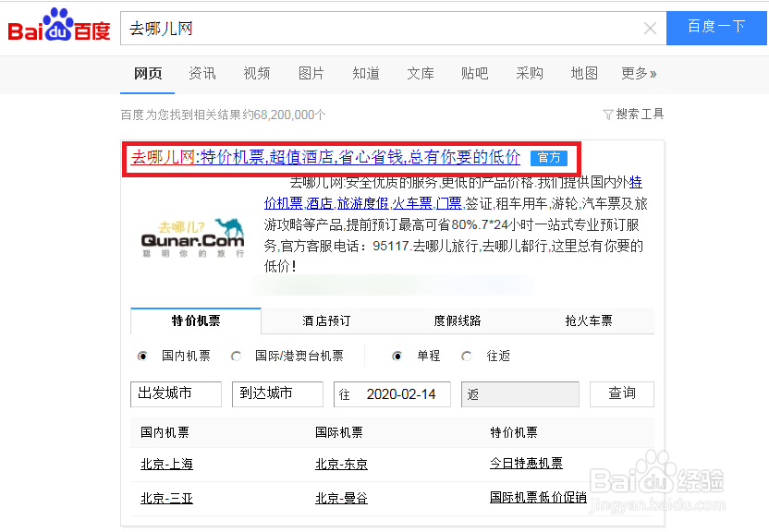Image resolution: width=769 pixels, height=532 pixels.
Task: Click the 特价机票 column heading
Action: (x=514, y=432)
